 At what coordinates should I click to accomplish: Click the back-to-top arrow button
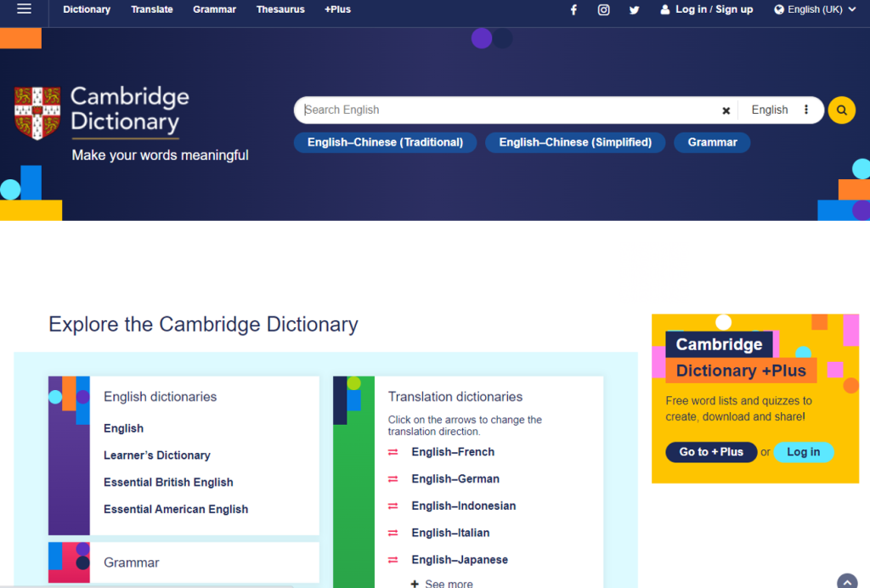click(847, 581)
